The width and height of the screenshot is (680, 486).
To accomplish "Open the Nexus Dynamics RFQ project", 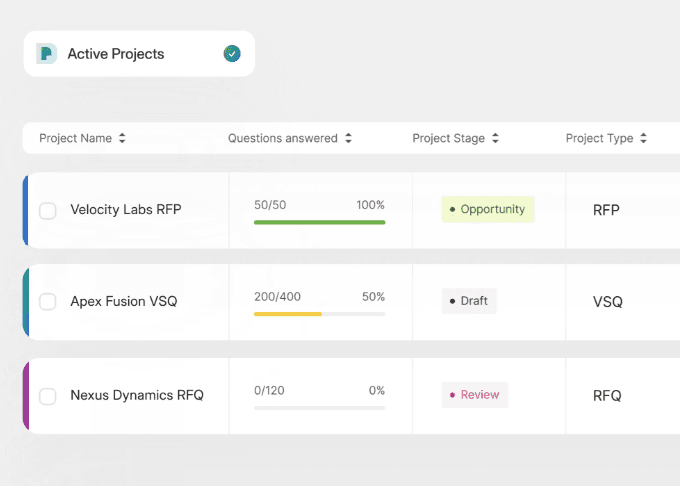I will pyautogui.click(x=137, y=396).
